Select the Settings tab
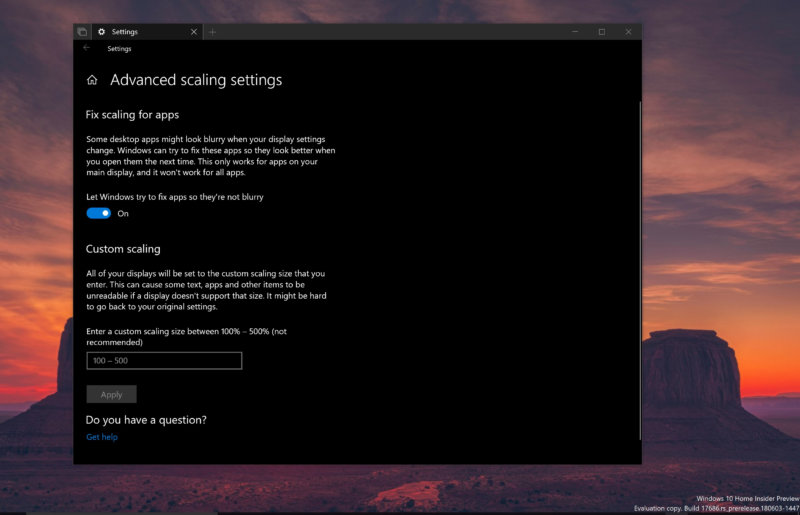800x515 pixels. [x=147, y=32]
